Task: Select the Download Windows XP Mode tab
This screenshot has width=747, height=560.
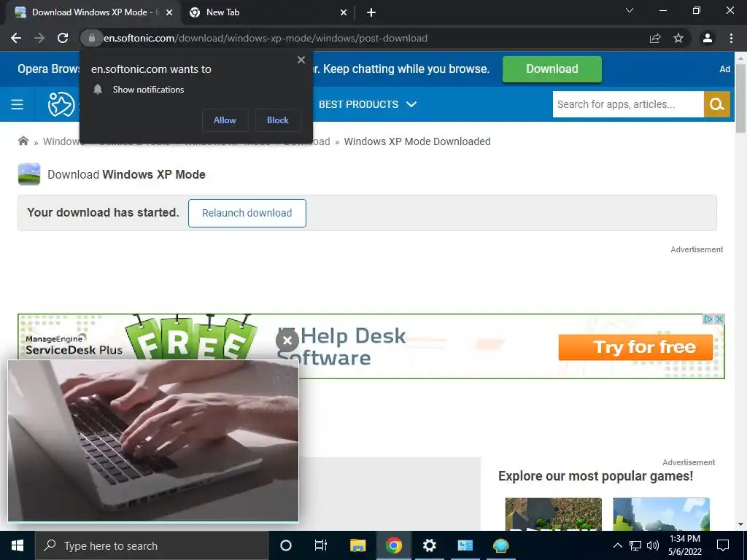Action: tap(93, 13)
